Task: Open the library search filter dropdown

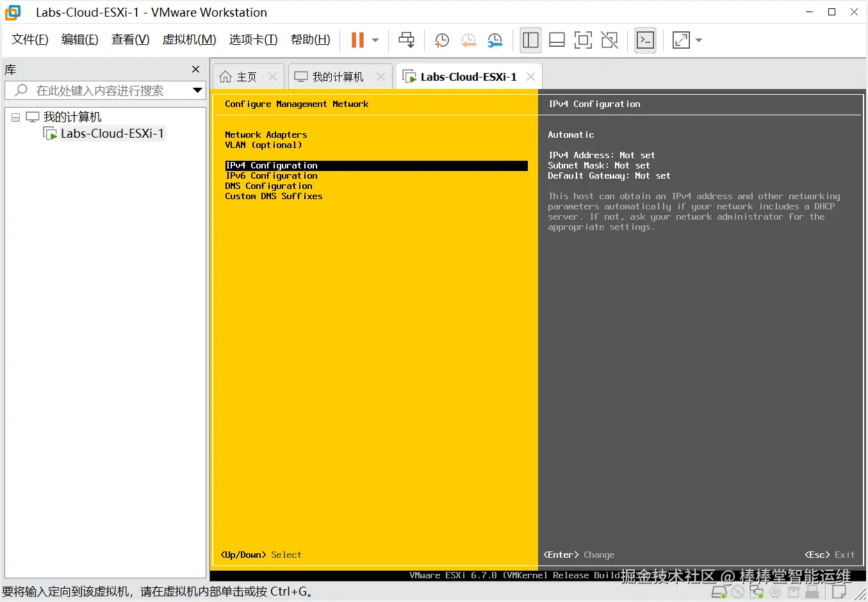Action: (x=198, y=90)
